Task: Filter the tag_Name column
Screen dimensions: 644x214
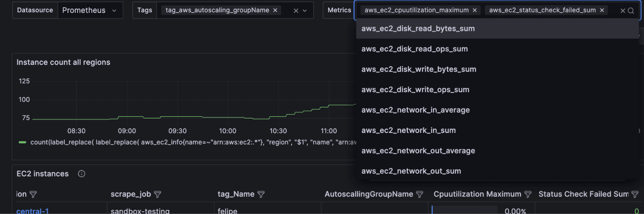Action: tap(261, 194)
